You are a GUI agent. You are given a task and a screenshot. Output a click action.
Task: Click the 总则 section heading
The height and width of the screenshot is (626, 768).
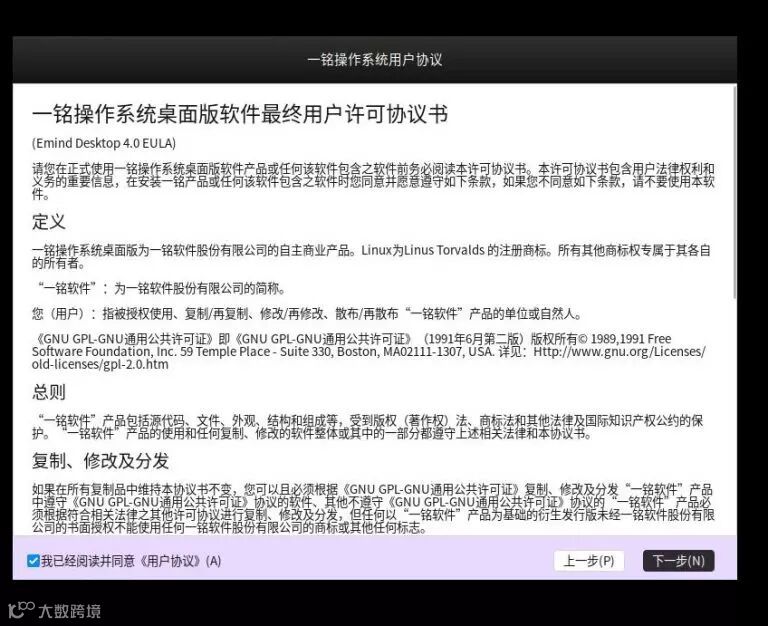(48, 392)
